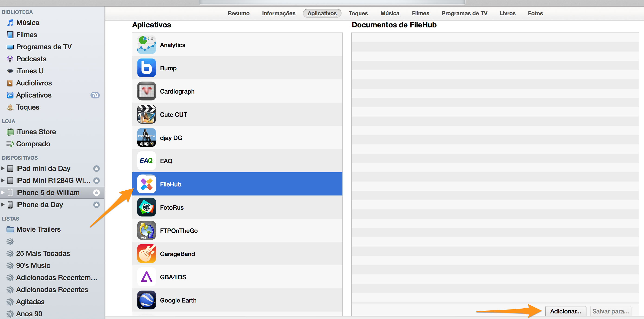The width and height of the screenshot is (644, 319).
Task: Eject iPad Mini R1284G device
Action: pos(97,180)
